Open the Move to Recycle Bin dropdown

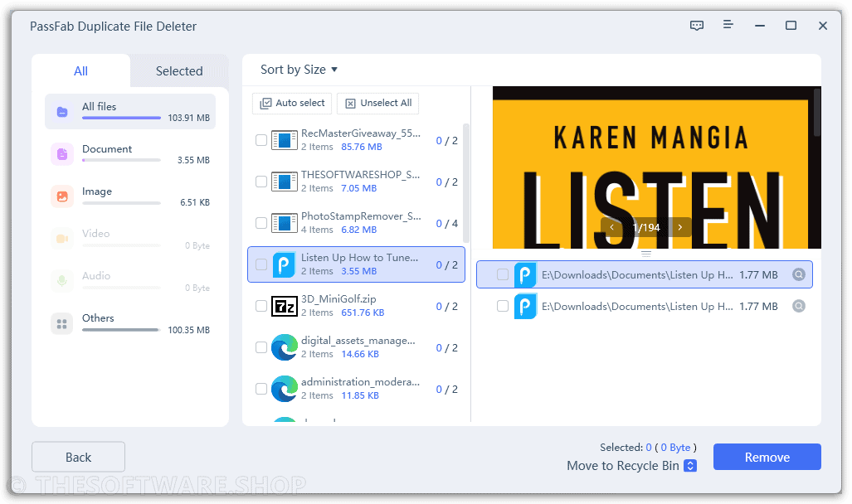(690, 465)
